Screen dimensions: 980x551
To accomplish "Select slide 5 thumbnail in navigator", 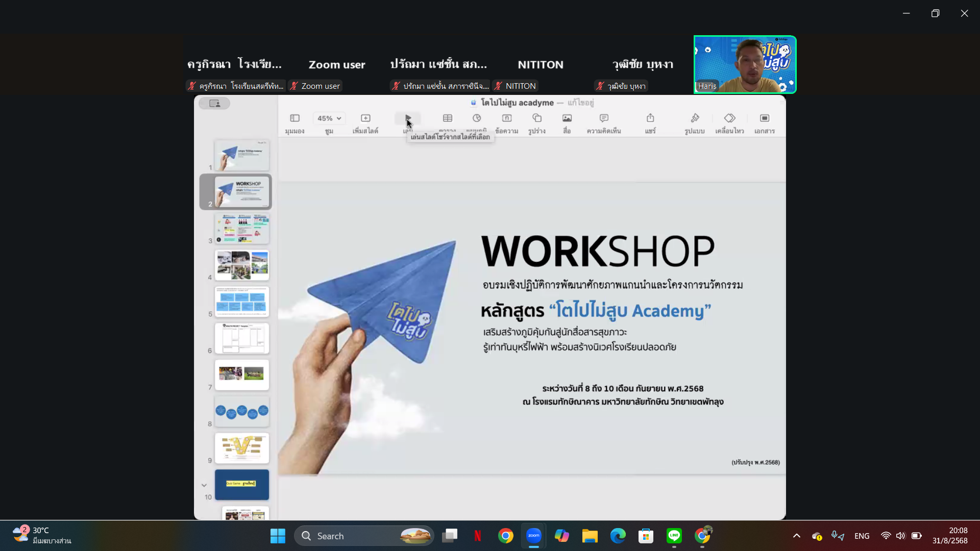I will (x=242, y=302).
